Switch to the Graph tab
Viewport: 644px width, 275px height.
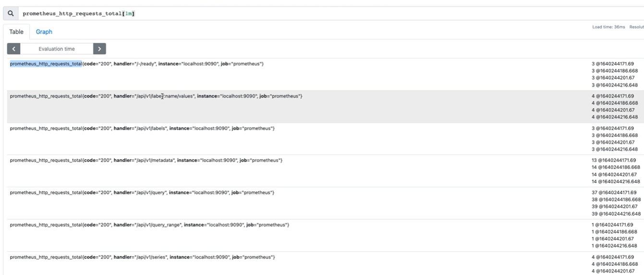44,32
